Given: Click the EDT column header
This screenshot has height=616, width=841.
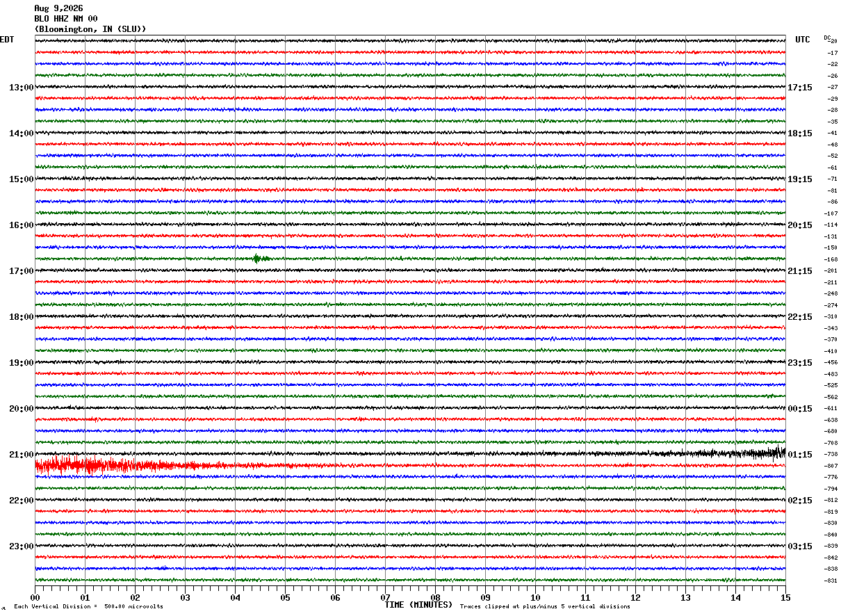Looking at the screenshot, I should pyautogui.click(x=7, y=40).
